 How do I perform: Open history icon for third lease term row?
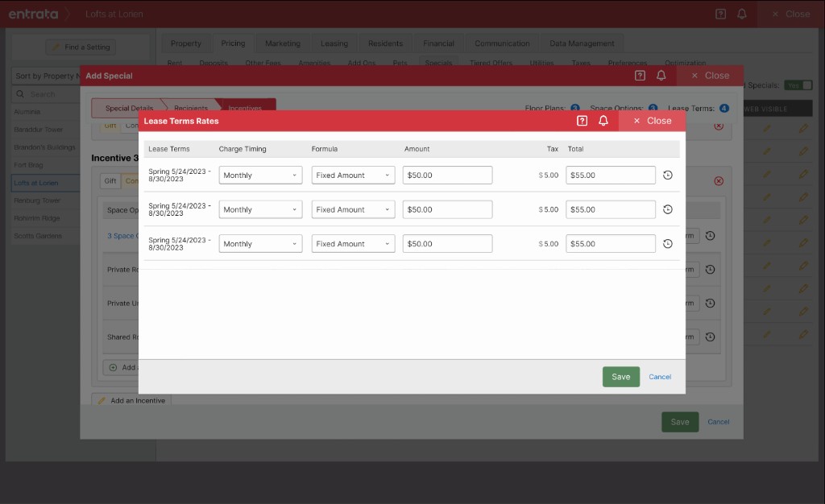point(668,243)
